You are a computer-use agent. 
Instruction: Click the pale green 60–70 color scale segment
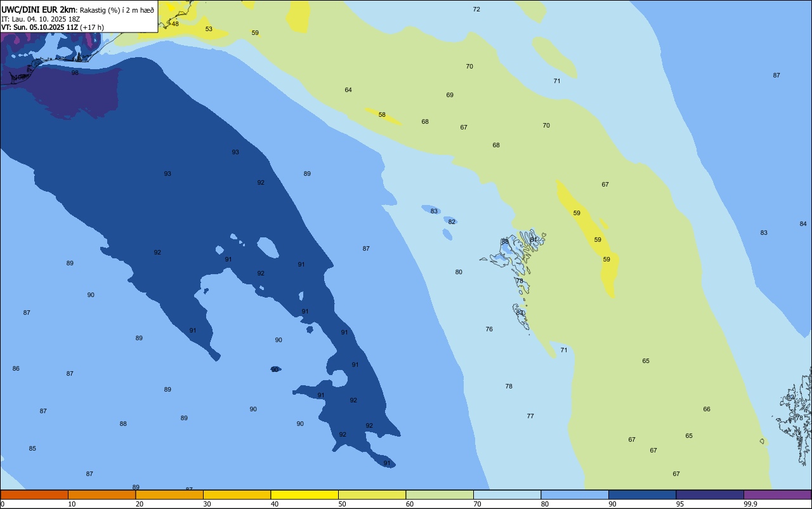coord(440,494)
